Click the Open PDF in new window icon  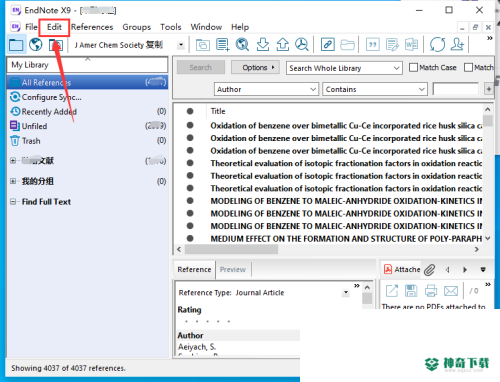(x=392, y=291)
